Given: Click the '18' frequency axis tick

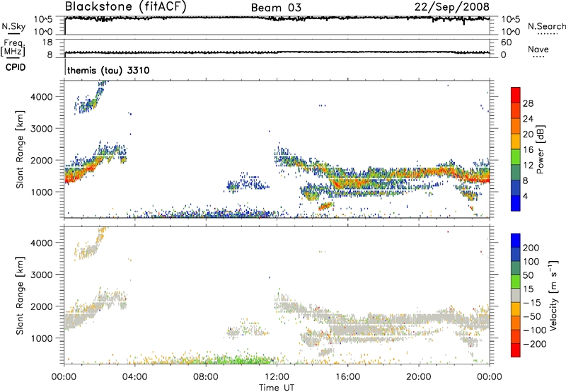Looking at the screenshot, I should 47,42.
